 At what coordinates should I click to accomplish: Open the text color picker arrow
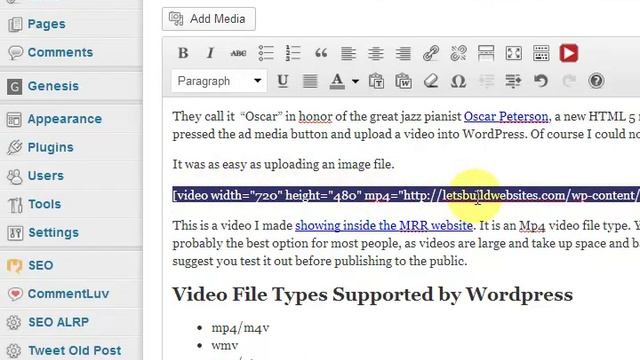coord(355,81)
